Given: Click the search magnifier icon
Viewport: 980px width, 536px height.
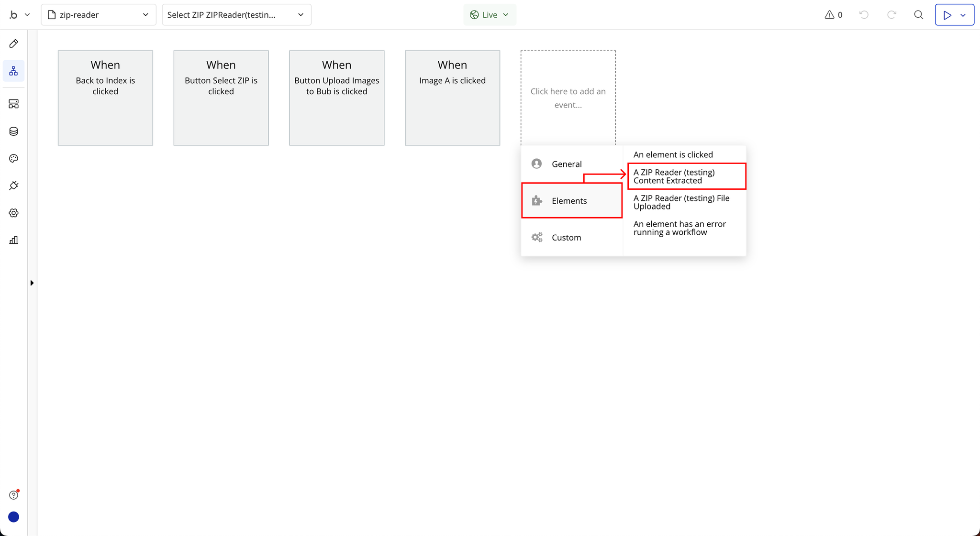Looking at the screenshot, I should pos(918,15).
